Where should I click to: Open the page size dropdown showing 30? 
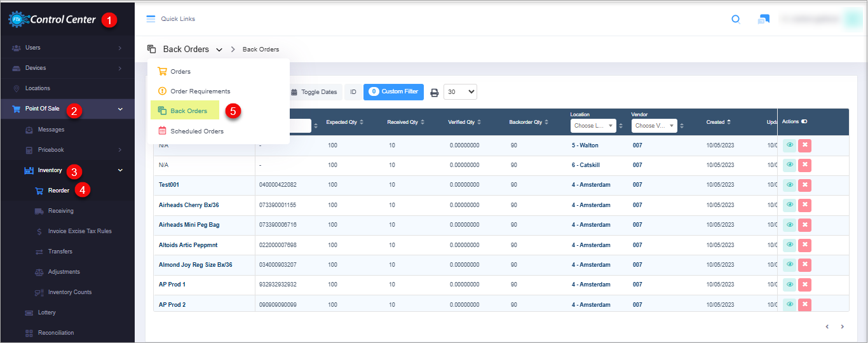click(x=460, y=92)
